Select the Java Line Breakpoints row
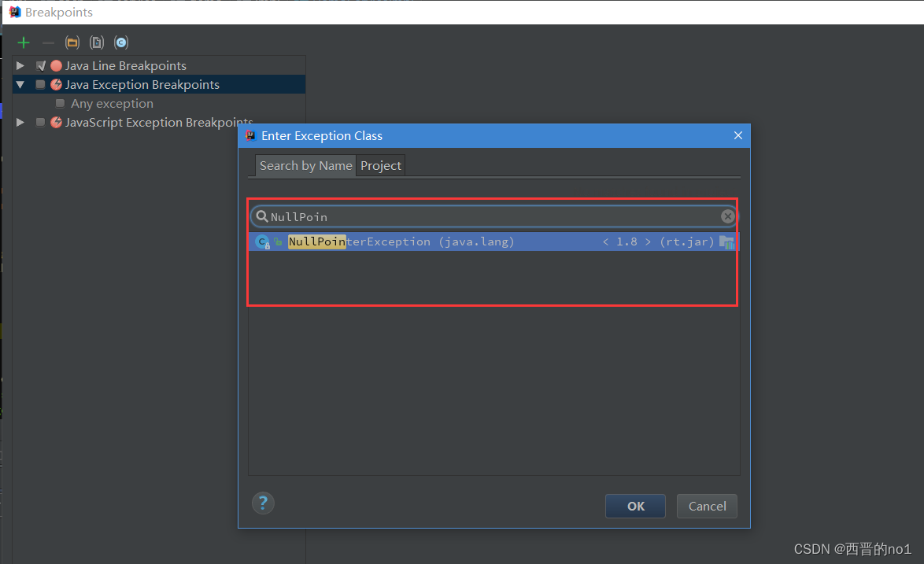The image size is (924, 564). click(159, 66)
